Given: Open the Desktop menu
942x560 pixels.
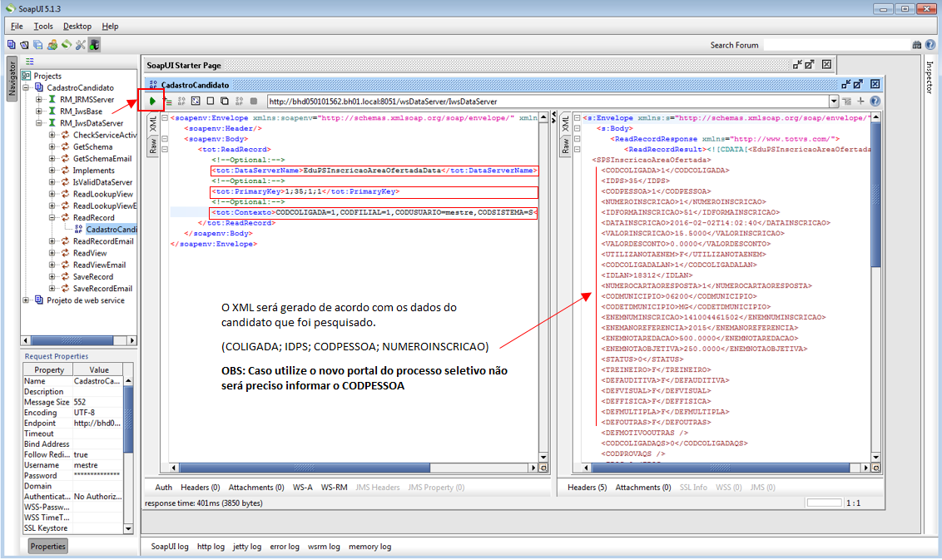Looking at the screenshot, I should click(x=77, y=26).
